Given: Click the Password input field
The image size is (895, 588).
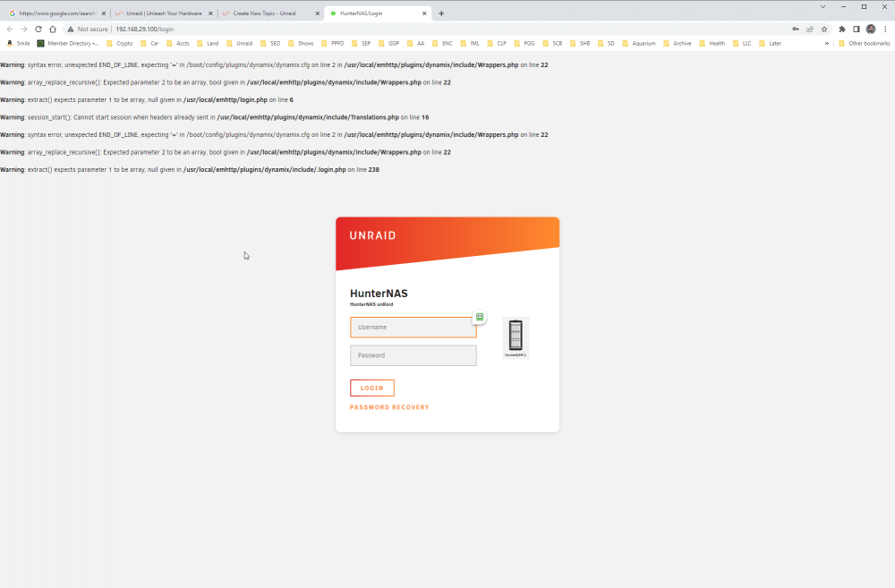Looking at the screenshot, I should 413,355.
